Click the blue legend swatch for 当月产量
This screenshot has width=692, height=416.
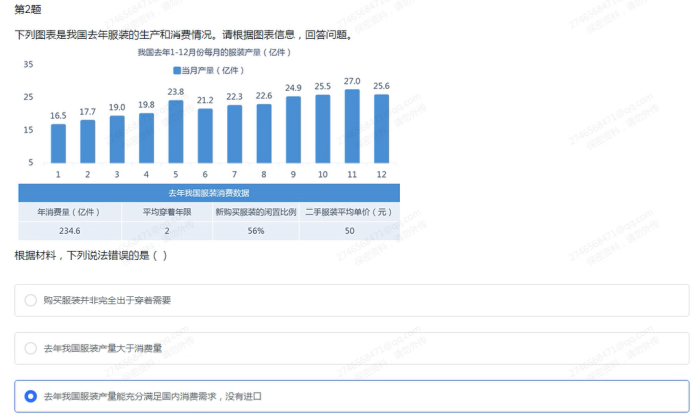177,70
